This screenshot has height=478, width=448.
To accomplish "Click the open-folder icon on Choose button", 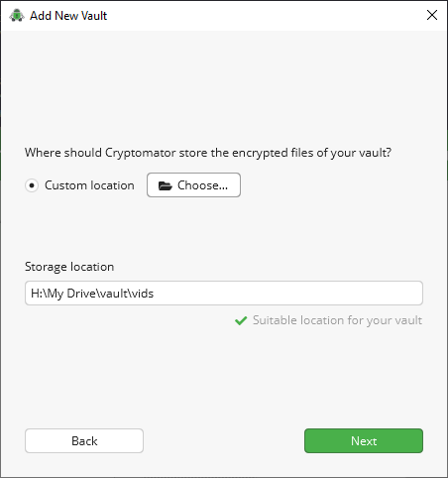I will point(165,185).
